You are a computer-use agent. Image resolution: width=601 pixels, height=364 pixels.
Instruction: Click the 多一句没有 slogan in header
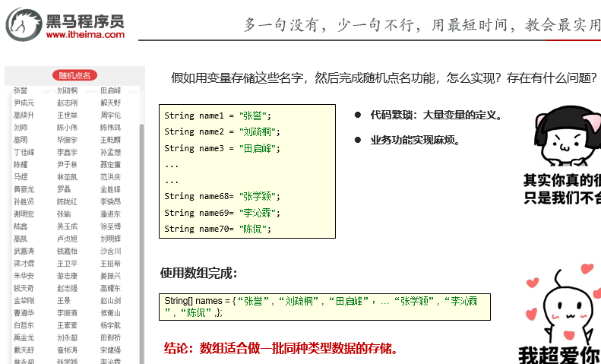click(x=422, y=25)
